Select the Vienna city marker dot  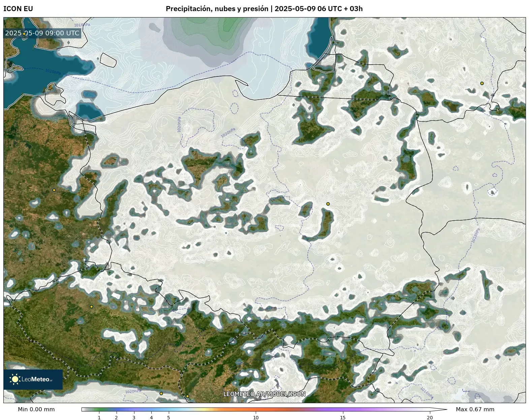tap(161, 393)
